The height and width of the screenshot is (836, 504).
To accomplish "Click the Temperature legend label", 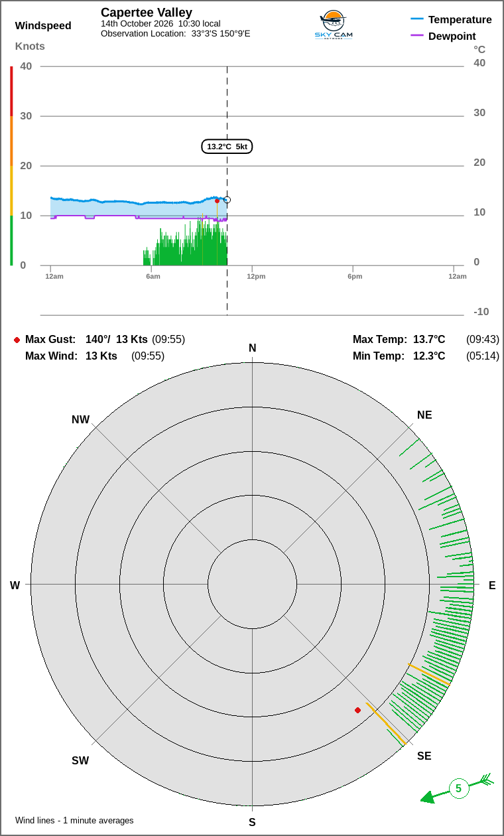I will pos(460,19).
